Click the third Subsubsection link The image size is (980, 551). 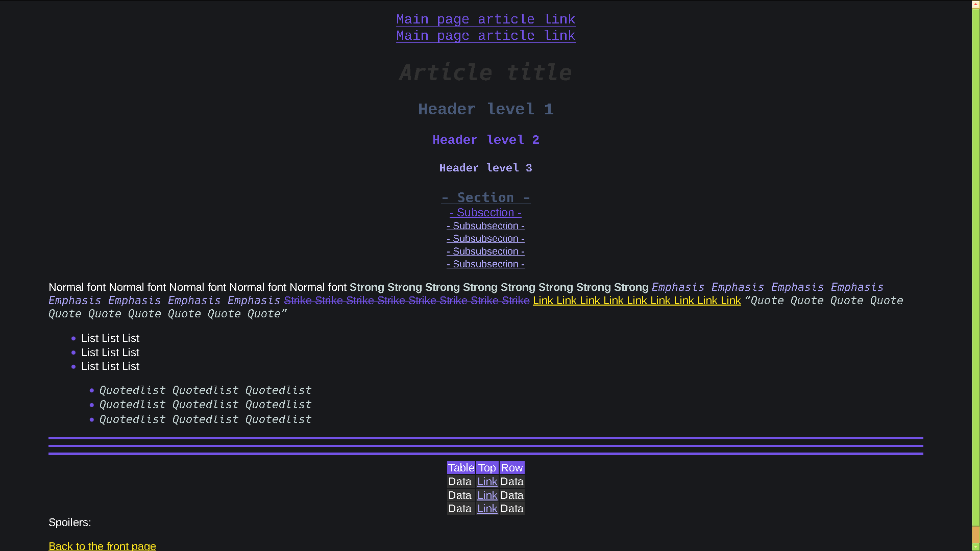coord(485,251)
